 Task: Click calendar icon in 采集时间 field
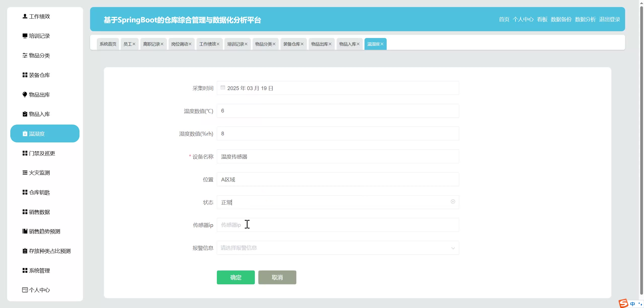point(223,88)
